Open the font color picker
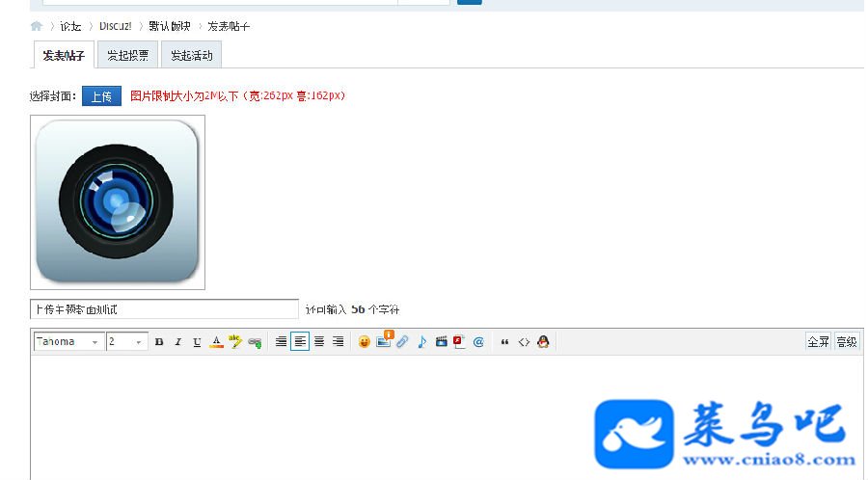Image resolution: width=868 pixels, height=480 pixels. click(x=216, y=342)
